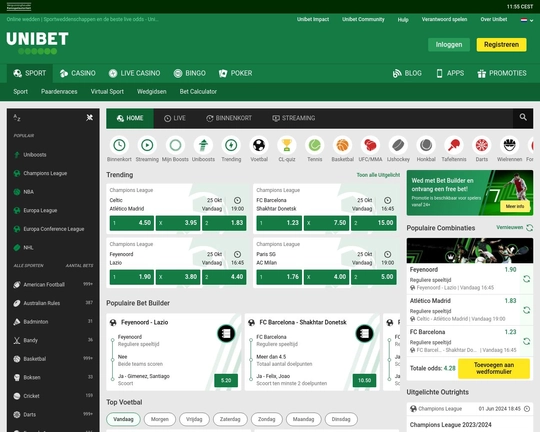Open the Bet Calculator link
Image resolution: width=540 pixels, height=432 pixels.
coord(198,92)
